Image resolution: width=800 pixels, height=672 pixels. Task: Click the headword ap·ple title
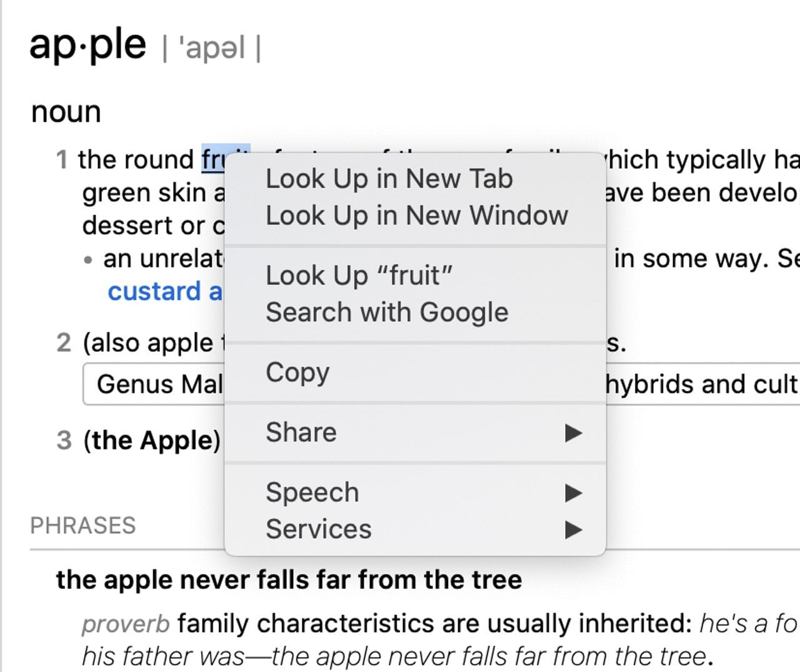pyautogui.click(x=87, y=45)
